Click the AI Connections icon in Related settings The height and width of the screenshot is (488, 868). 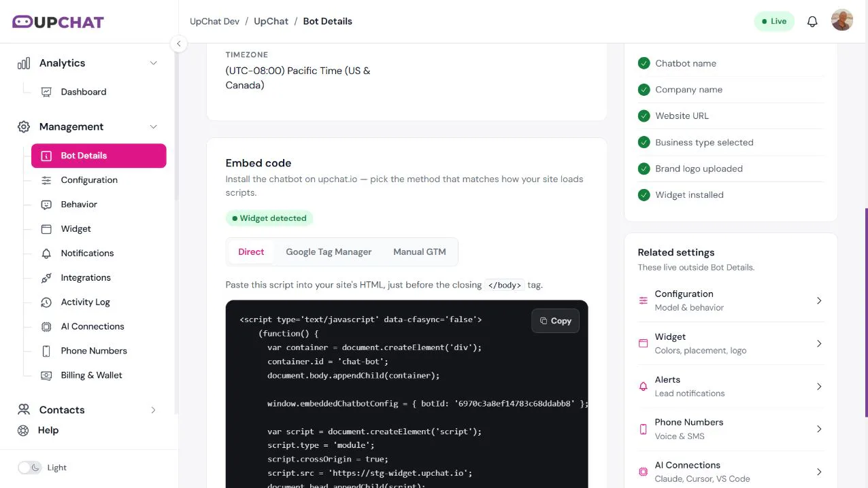pos(644,472)
